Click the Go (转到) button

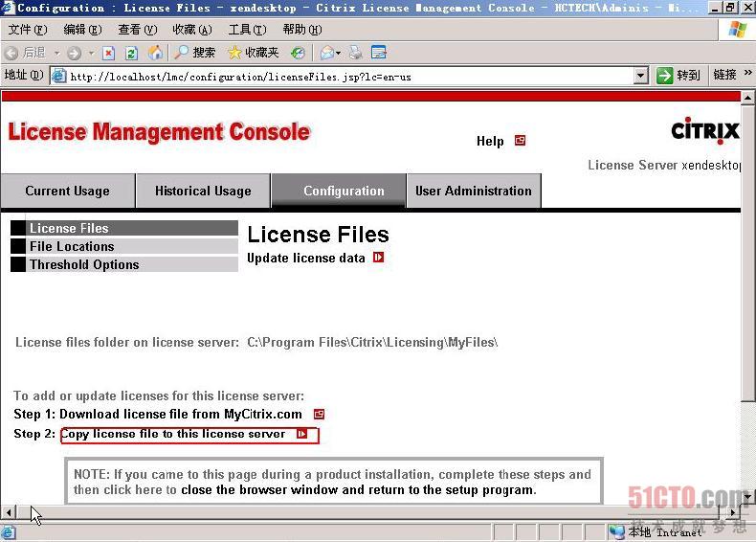(678, 76)
